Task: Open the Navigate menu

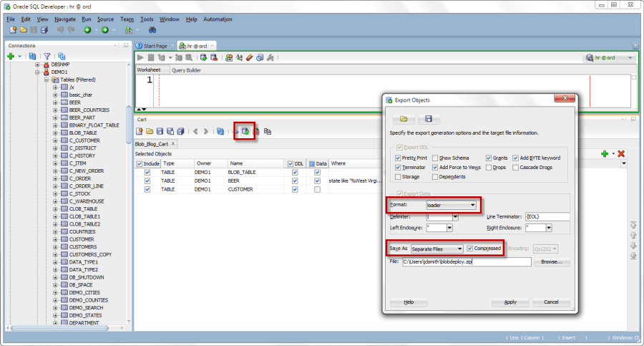Action: tap(65, 19)
